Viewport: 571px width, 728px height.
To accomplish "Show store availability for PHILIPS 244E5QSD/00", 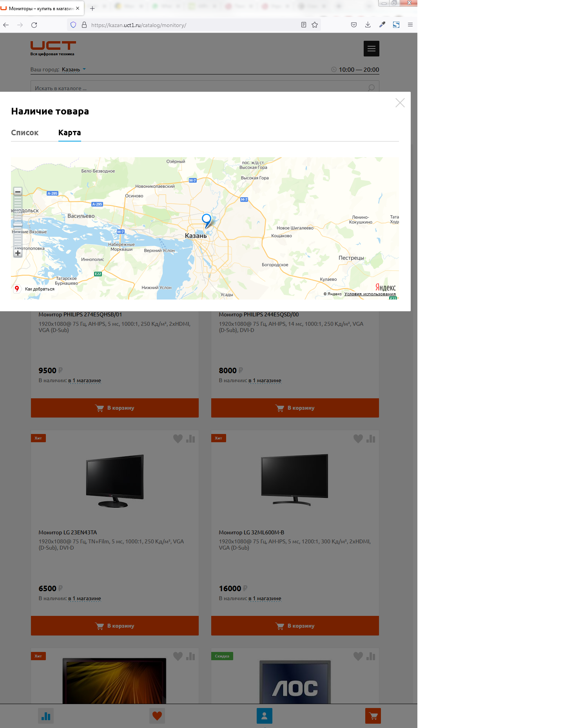I will click(265, 380).
